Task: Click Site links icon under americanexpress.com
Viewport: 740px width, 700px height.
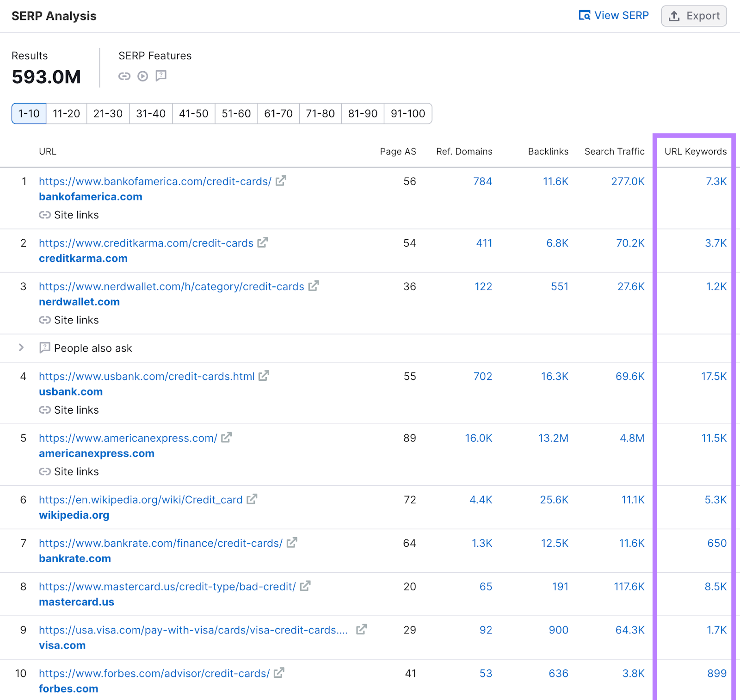Action: [45, 471]
